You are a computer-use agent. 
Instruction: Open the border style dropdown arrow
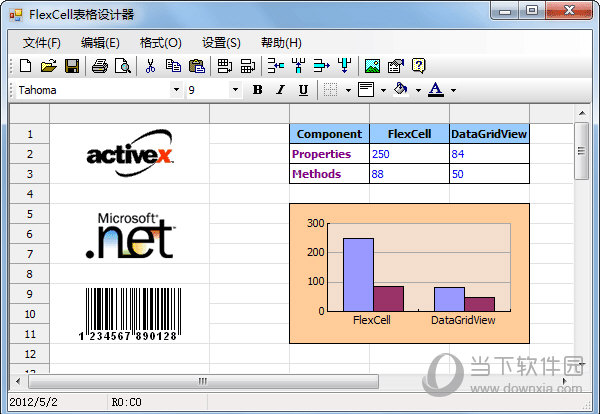click(x=348, y=90)
